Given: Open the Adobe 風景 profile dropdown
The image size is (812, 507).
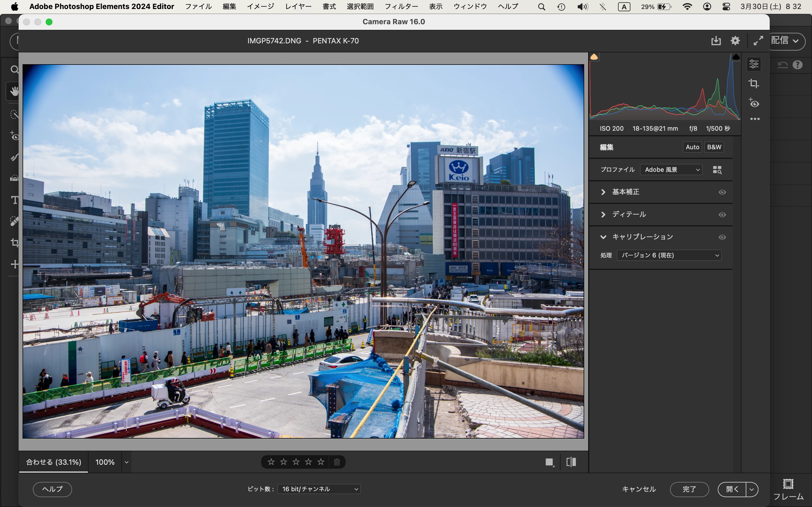Looking at the screenshot, I should [671, 170].
